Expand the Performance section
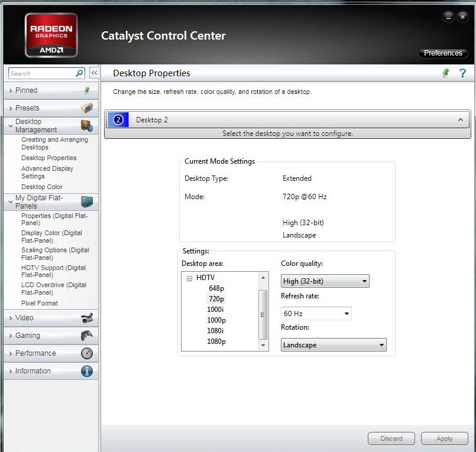The width and height of the screenshot is (476, 452). (11, 353)
